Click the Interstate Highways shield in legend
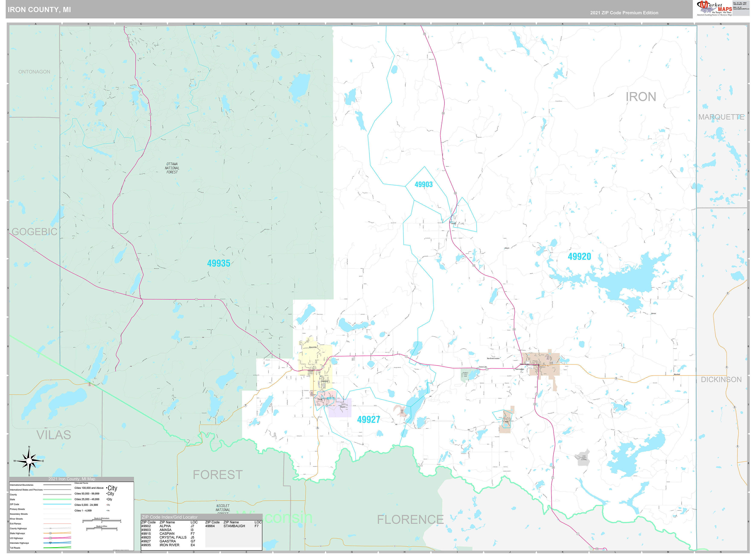756x554 pixels. point(50,543)
